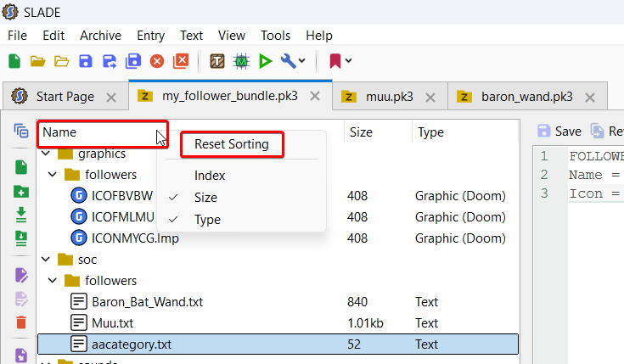Open the Tools menu

tap(275, 36)
